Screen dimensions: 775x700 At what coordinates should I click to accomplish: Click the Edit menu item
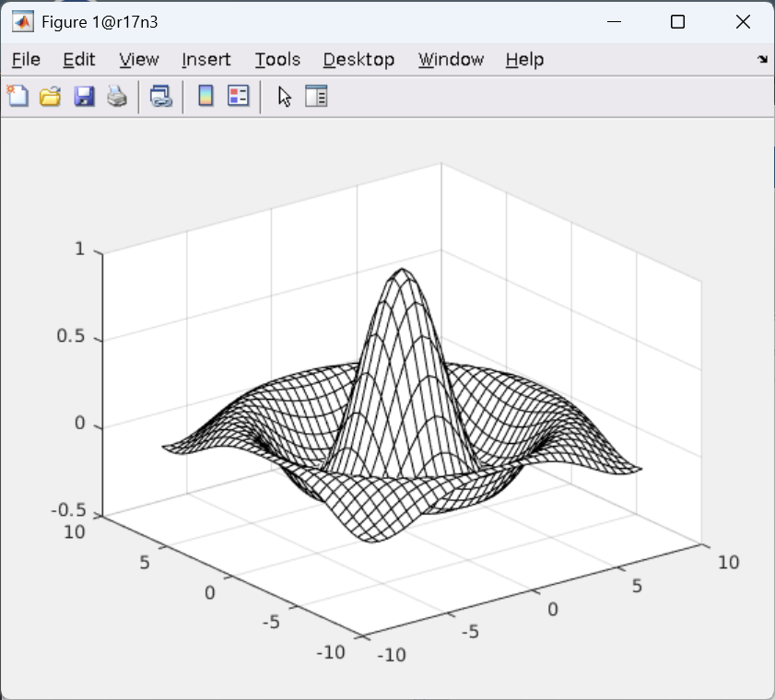(78, 60)
